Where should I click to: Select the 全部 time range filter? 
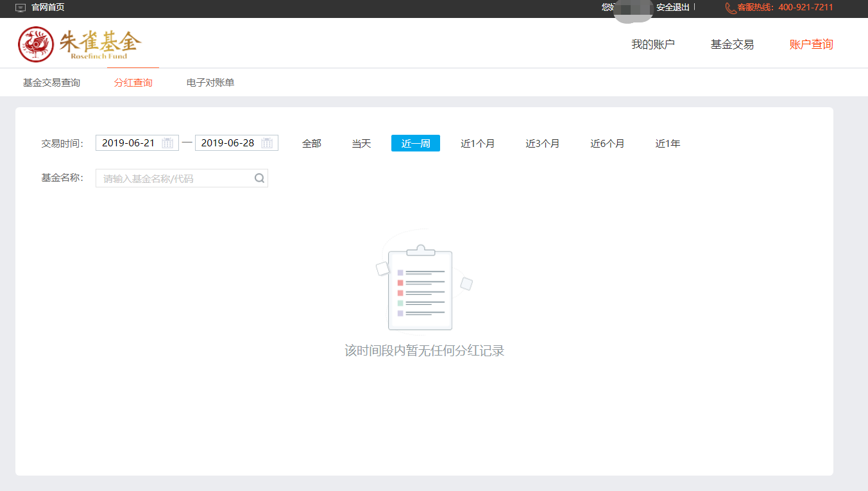click(x=312, y=144)
